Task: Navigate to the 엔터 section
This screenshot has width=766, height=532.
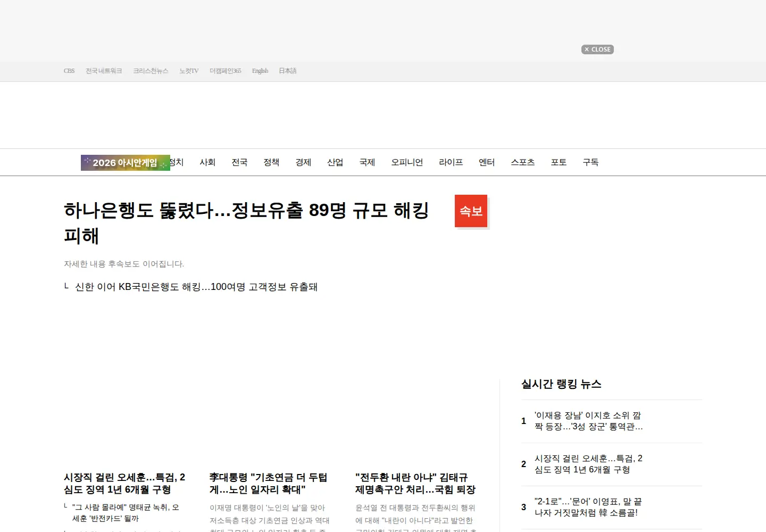Action: tap(487, 162)
